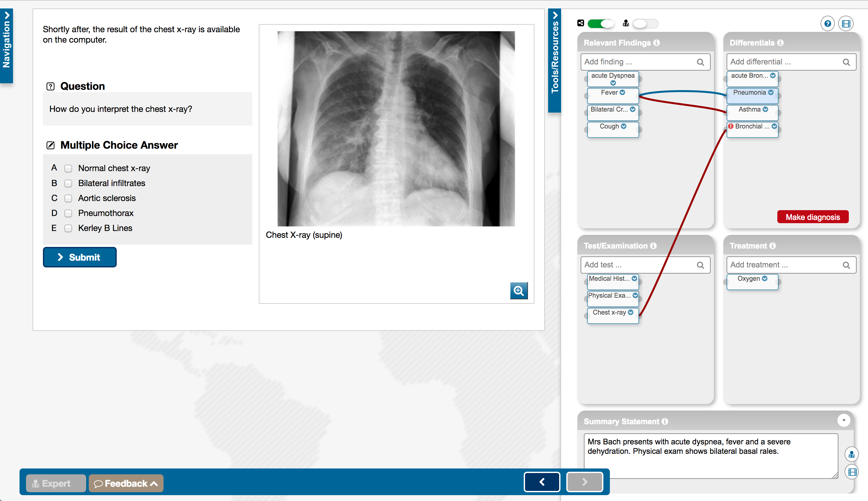Collapse the Summary Statement panel
The height and width of the screenshot is (501, 868).
pos(844,420)
